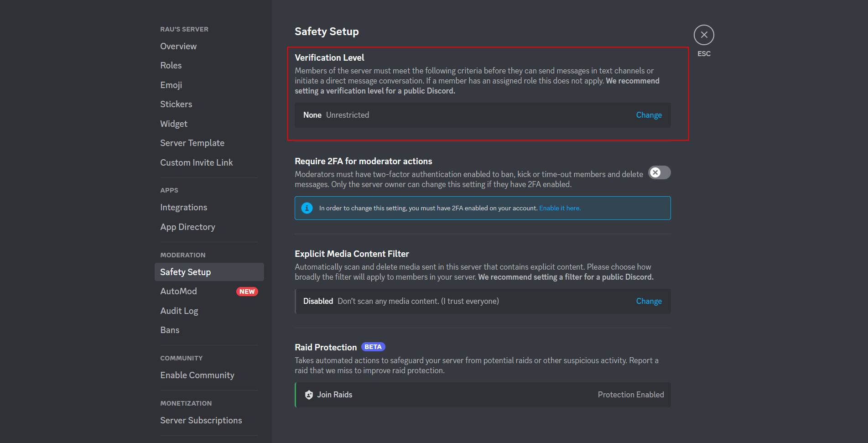This screenshot has height=443, width=868.
Task: Click the info icon in 2FA notice
Action: coord(307,208)
